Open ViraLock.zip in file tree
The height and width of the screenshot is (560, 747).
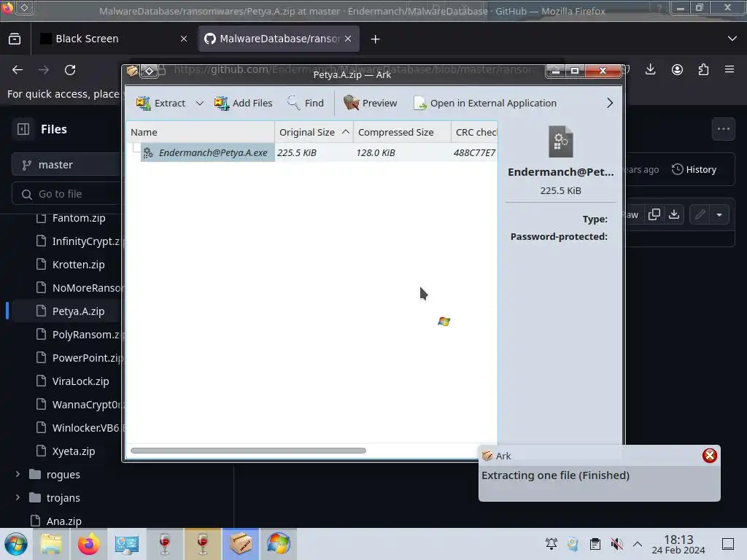pyautogui.click(x=80, y=381)
